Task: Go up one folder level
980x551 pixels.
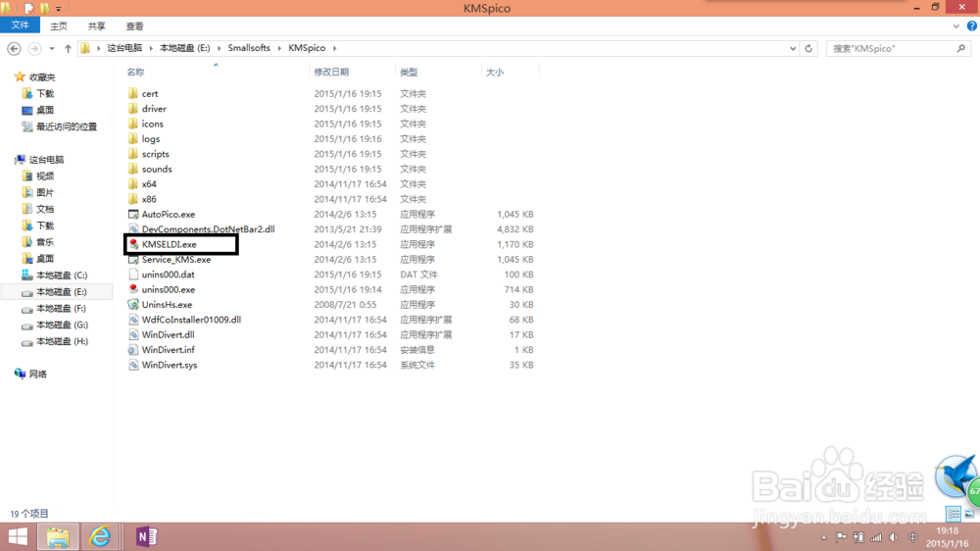Action: [69, 48]
